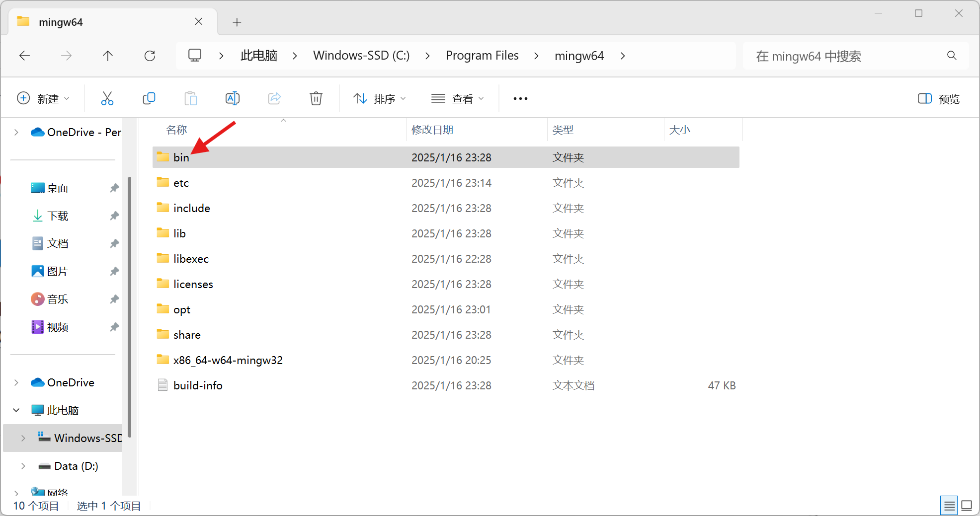This screenshot has width=980, height=516.
Task: Add a new tab with plus button
Action: 237,22
